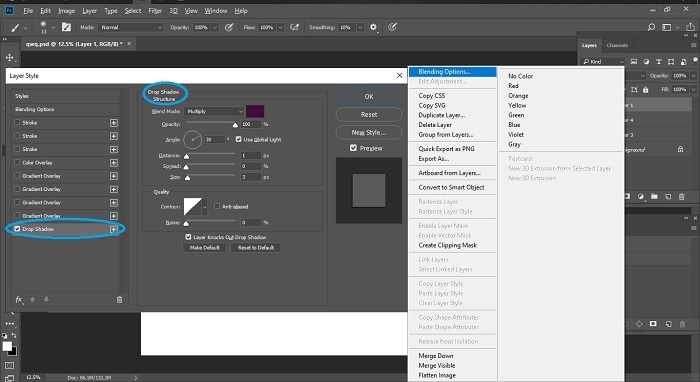Add another Color Overlay plus icon
The height and width of the screenshot is (382, 700).
pyautogui.click(x=114, y=163)
